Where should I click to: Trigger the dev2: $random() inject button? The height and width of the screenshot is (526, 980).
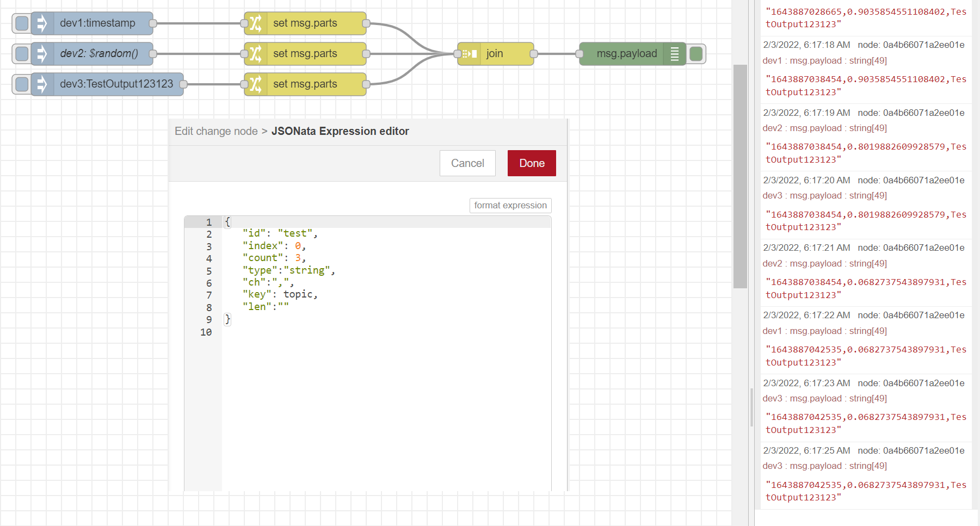[x=22, y=54]
